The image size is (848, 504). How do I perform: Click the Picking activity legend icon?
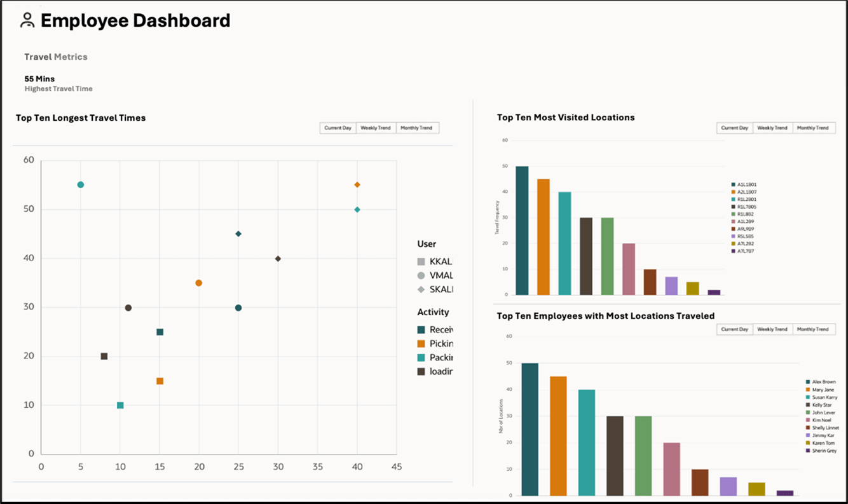tap(420, 343)
